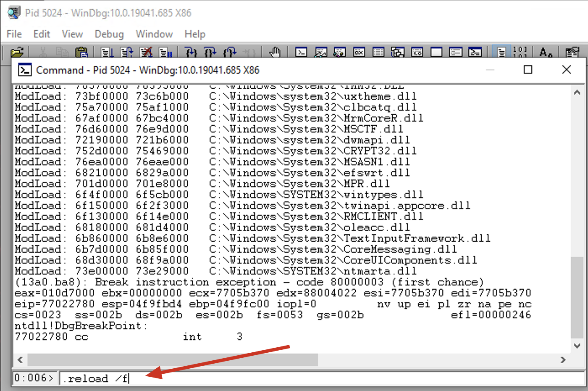The height and width of the screenshot is (391, 588).
Task: Close the Command window
Action: click(x=567, y=70)
